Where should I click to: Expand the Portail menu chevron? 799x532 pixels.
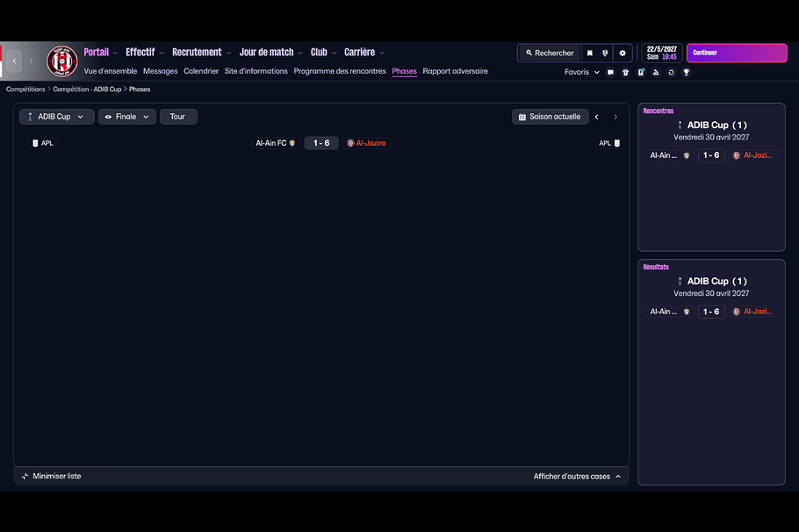(x=116, y=53)
